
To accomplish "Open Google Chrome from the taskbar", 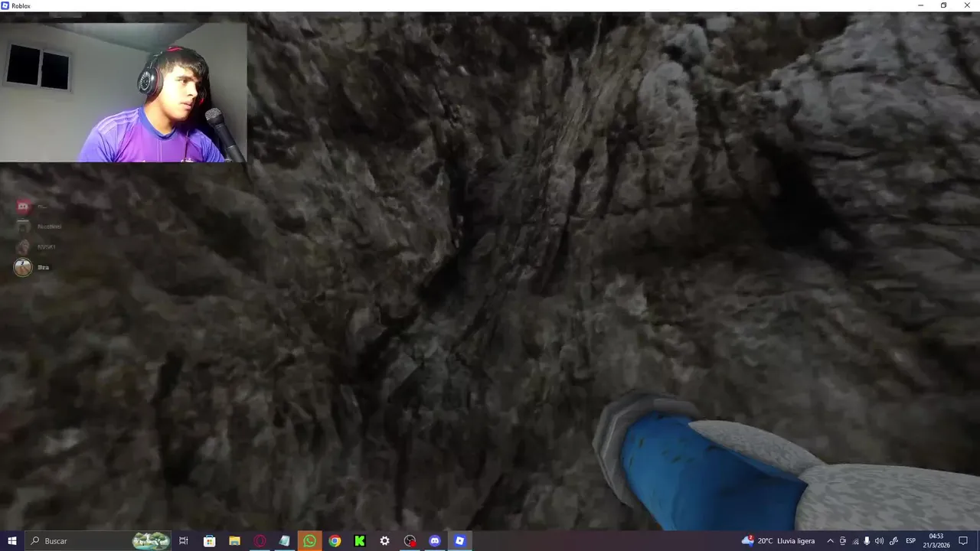I will click(x=335, y=541).
